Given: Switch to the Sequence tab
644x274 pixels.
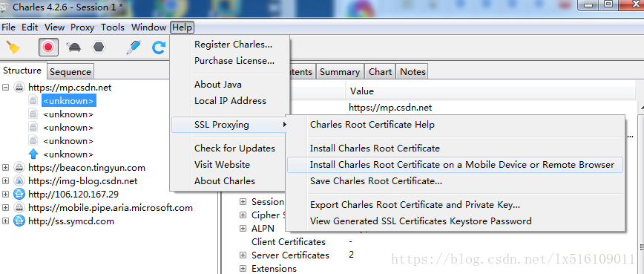Looking at the screenshot, I should [x=70, y=72].
